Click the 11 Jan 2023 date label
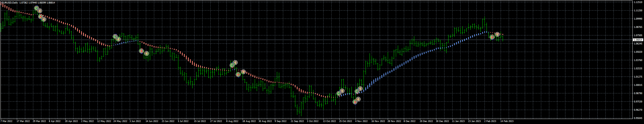The image size is (644, 124). 458,121
